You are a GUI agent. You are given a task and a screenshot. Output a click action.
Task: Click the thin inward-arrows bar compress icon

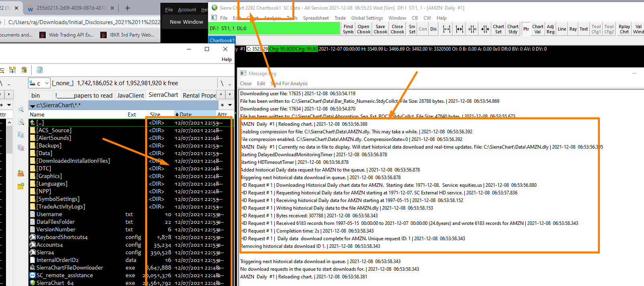472,29
